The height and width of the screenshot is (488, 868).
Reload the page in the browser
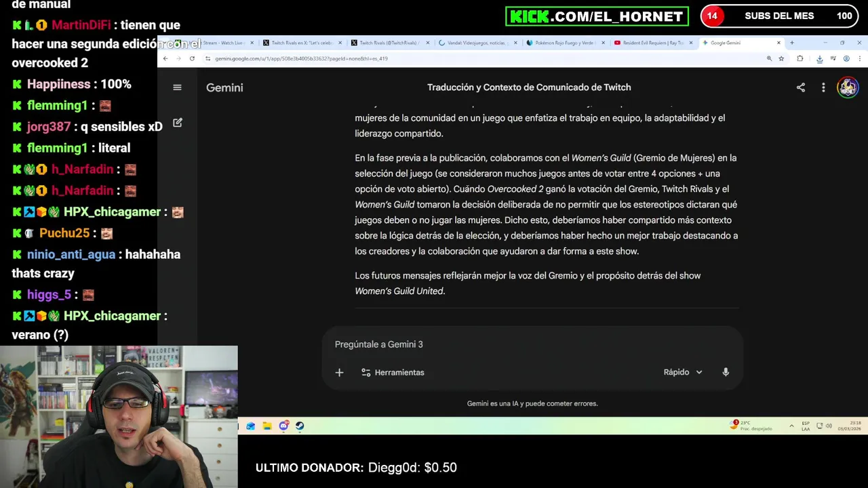coord(192,59)
